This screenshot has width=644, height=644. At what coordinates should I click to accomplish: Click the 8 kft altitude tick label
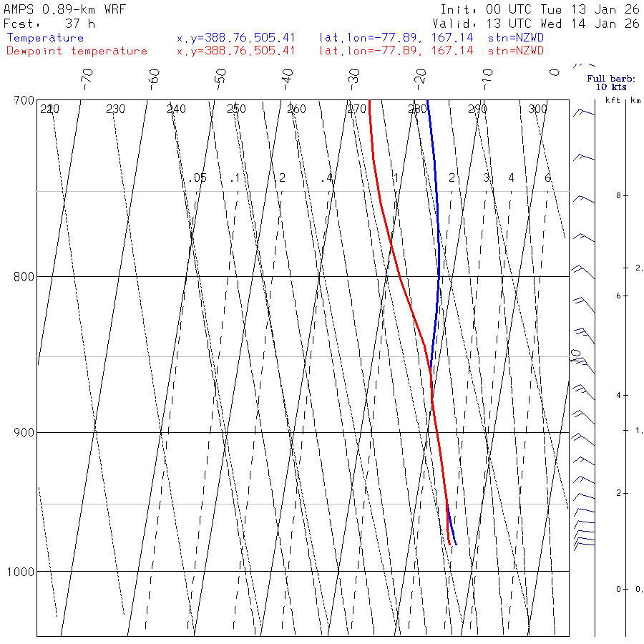click(x=618, y=196)
